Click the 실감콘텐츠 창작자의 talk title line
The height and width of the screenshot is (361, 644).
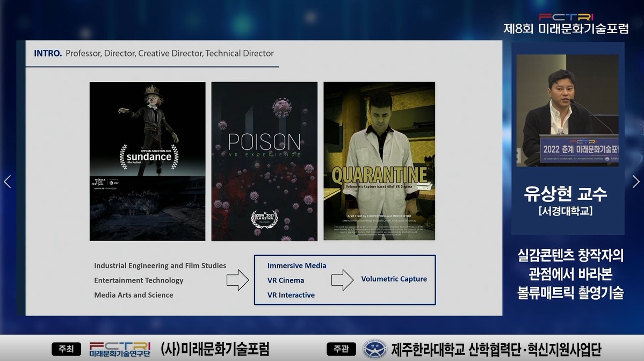(570, 255)
